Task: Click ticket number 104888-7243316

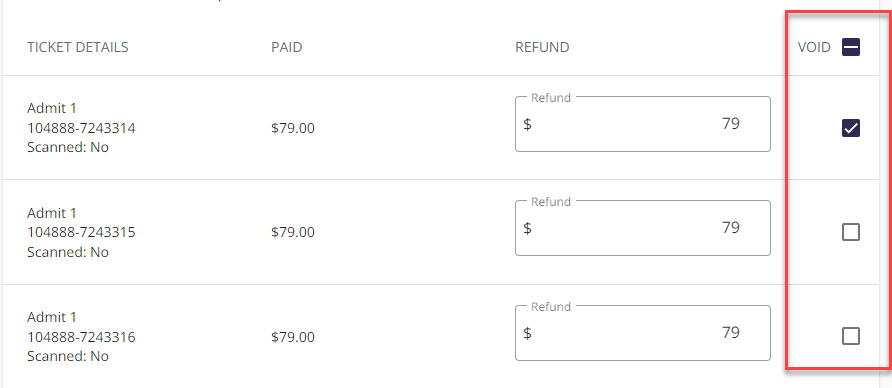Action: tap(81, 337)
